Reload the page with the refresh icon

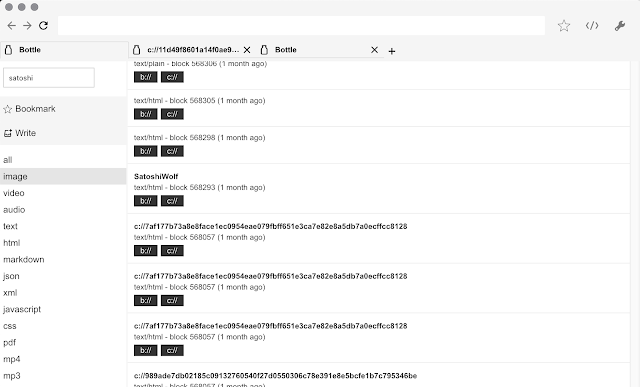click(43, 26)
